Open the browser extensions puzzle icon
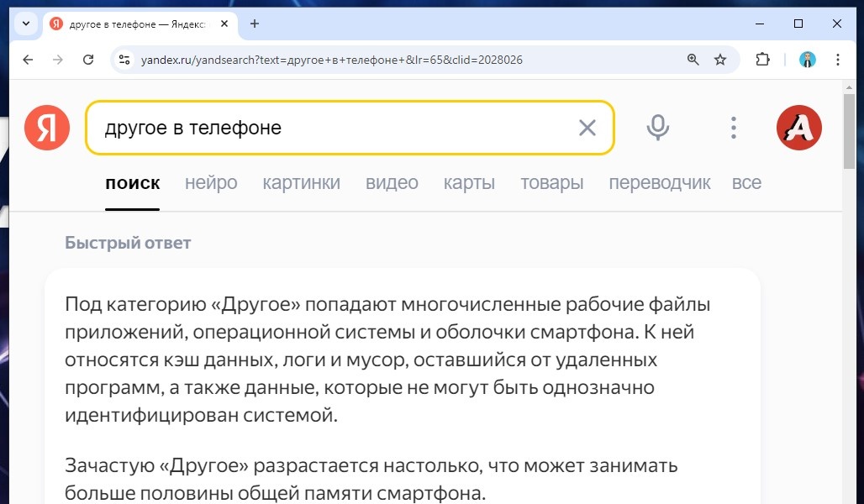 coord(761,60)
